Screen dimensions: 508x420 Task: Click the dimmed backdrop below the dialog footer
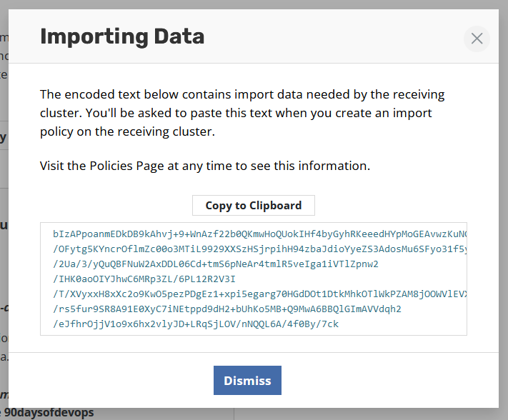357,414
